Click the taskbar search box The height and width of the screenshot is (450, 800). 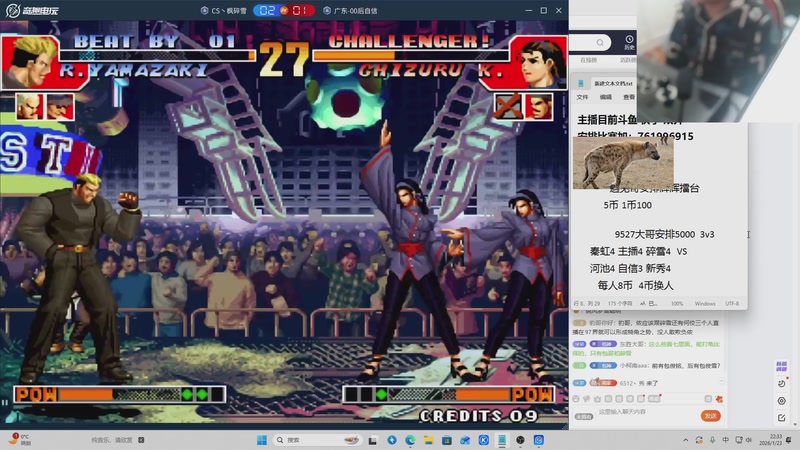click(317, 440)
